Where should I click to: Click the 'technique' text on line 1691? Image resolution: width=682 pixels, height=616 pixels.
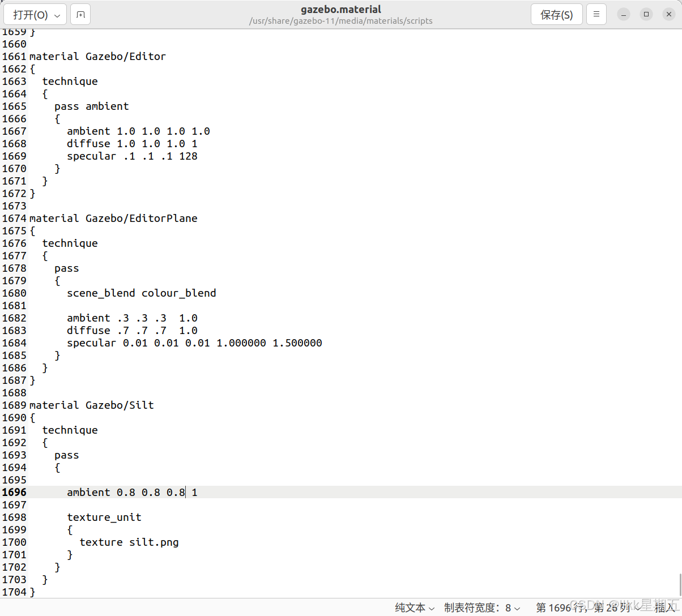pos(70,430)
